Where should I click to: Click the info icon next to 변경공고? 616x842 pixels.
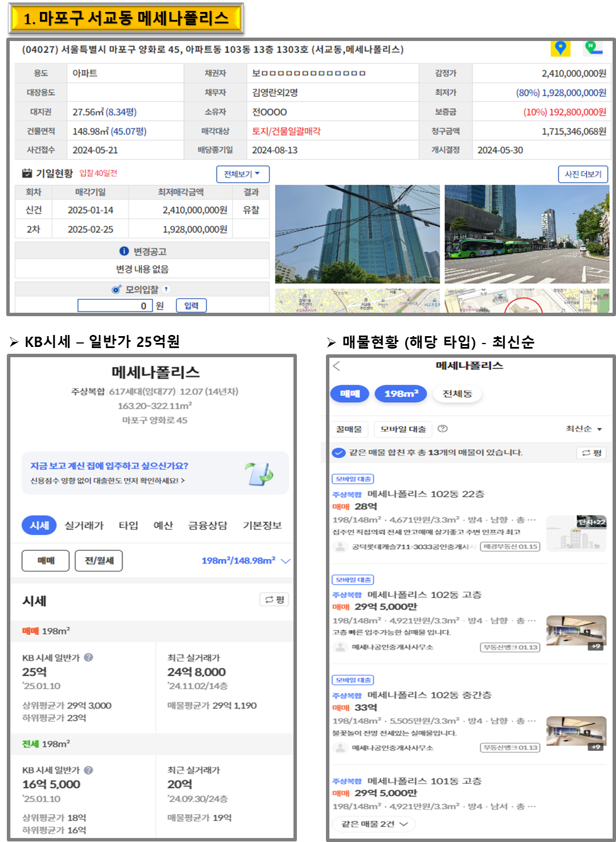pyautogui.click(x=124, y=251)
